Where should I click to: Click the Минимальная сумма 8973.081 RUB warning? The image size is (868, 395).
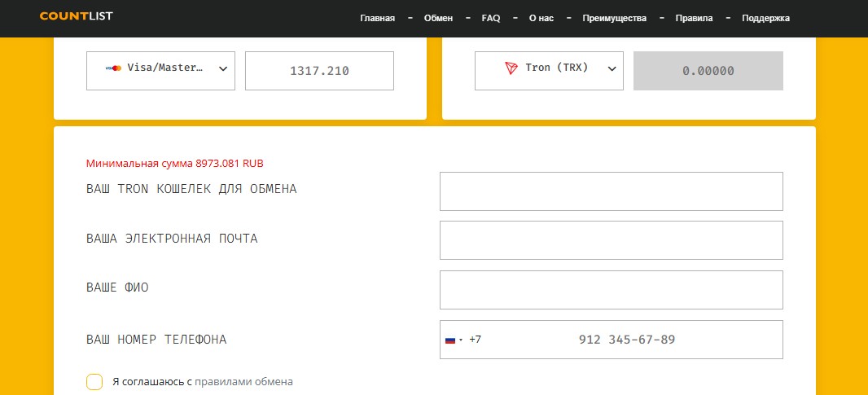click(175, 164)
